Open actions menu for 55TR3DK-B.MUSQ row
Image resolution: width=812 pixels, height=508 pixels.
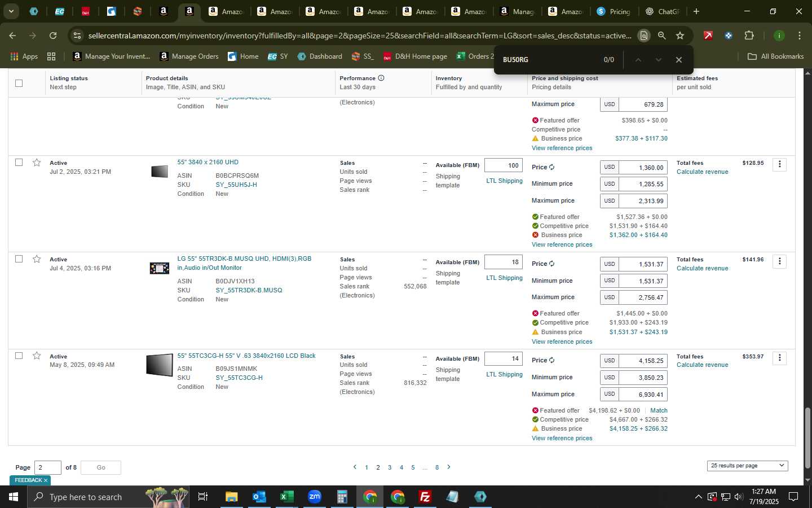tap(780, 261)
